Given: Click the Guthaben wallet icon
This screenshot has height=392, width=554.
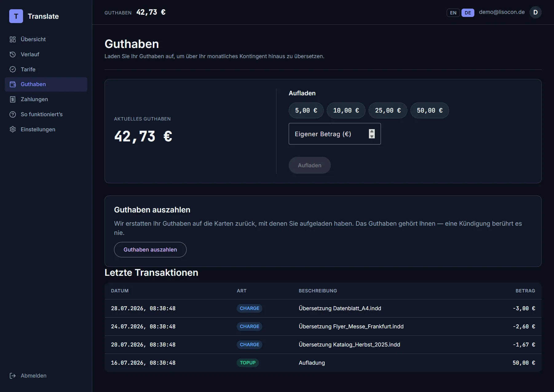Looking at the screenshot, I should point(13,84).
